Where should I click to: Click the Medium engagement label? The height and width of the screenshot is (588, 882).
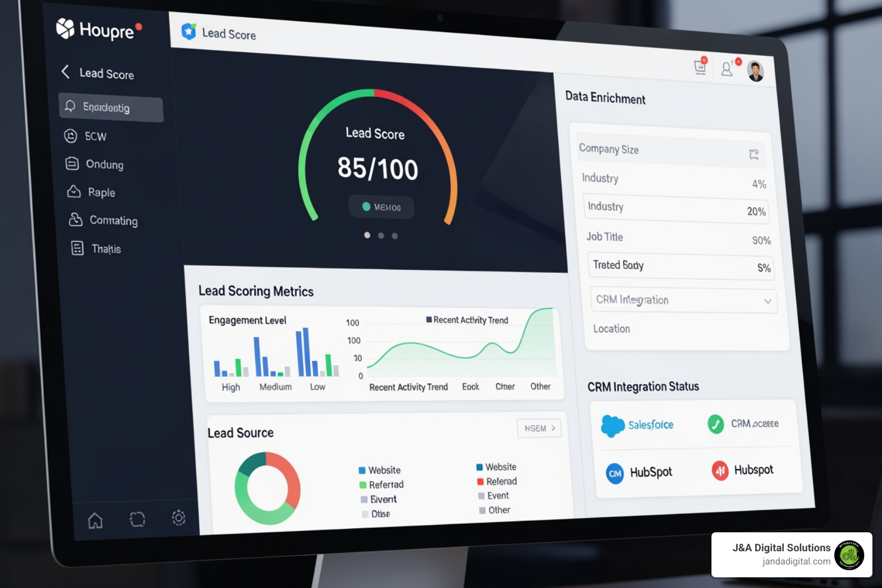pos(276,387)
